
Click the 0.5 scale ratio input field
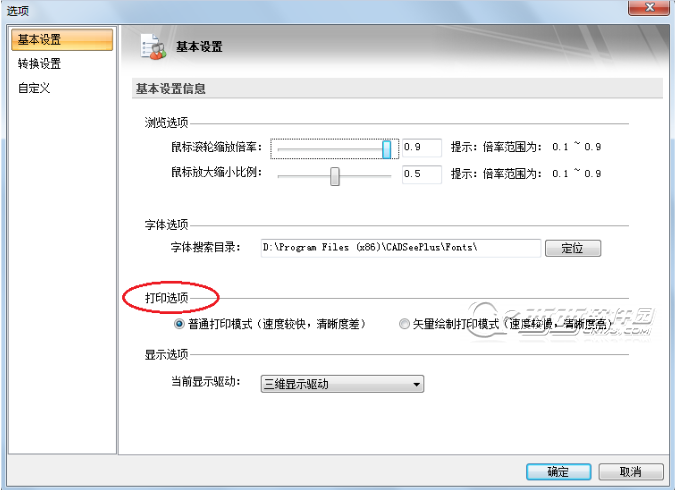pos(421,174)
